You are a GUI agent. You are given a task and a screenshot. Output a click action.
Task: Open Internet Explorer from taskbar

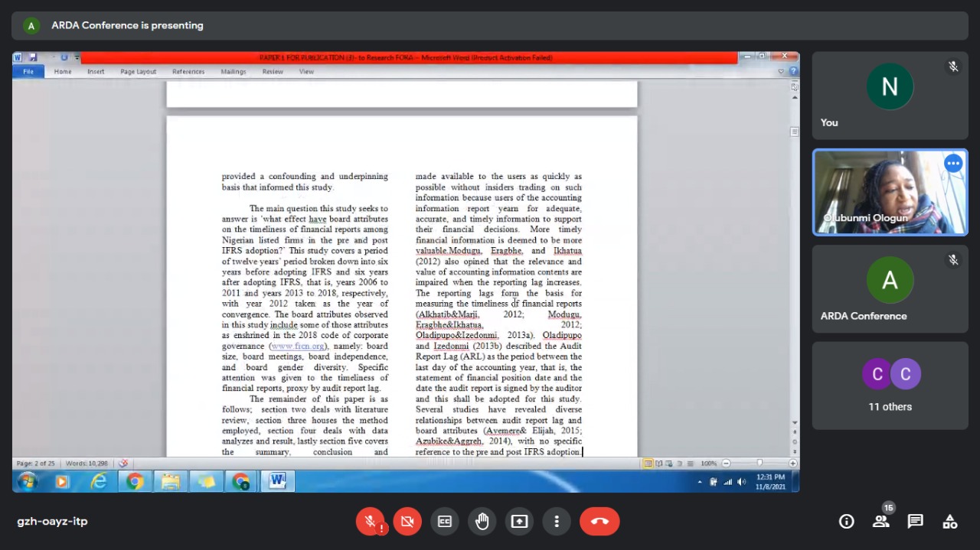(x=99, y=481)
